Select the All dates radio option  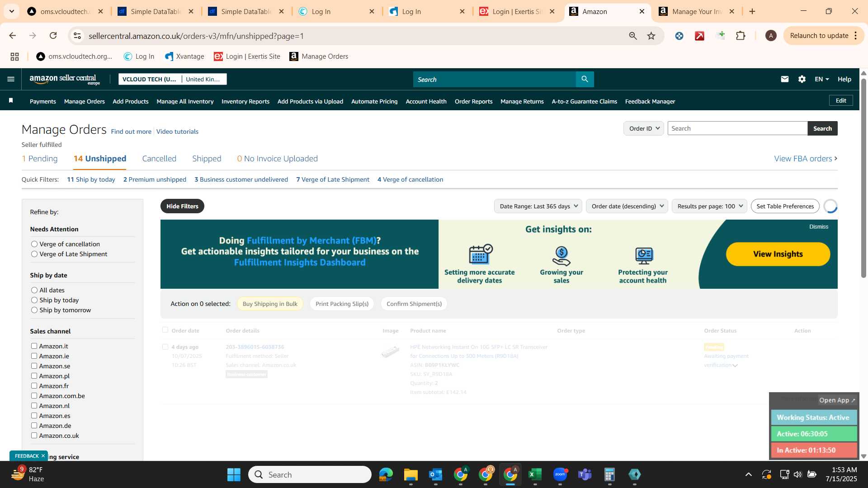(34, 290)
